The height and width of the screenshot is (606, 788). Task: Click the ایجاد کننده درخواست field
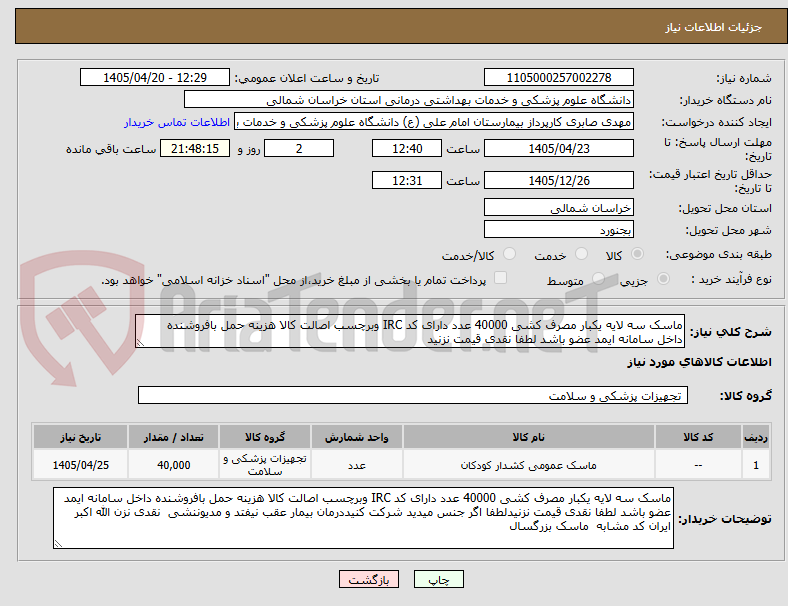coord(434,122)
